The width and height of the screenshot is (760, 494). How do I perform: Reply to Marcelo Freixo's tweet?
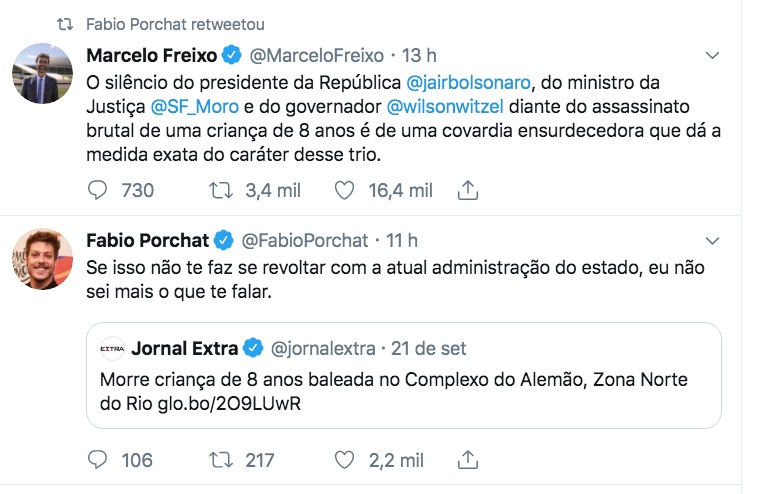pyautogui.click(x=98, y=190)
